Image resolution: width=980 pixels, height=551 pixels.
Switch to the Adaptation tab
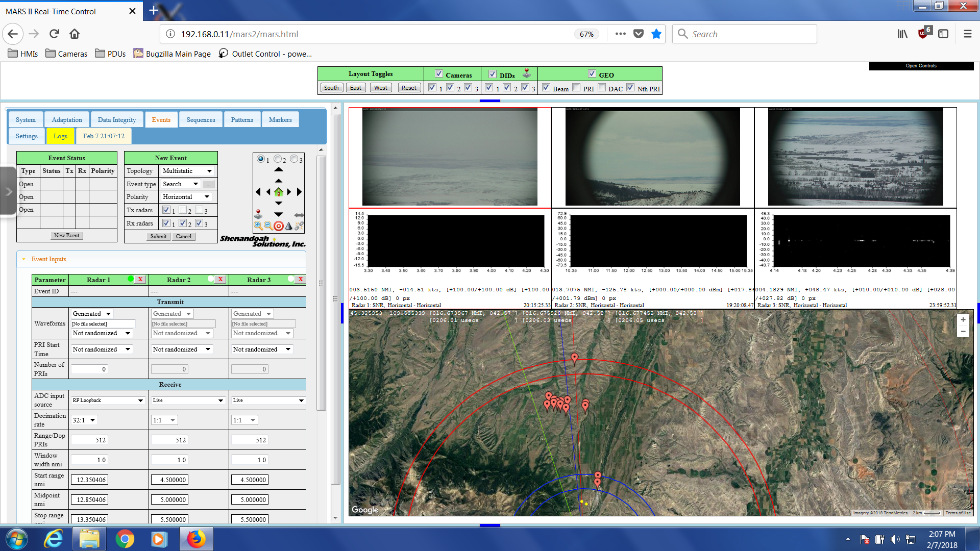pyautogui.click(x=67, y=120)
